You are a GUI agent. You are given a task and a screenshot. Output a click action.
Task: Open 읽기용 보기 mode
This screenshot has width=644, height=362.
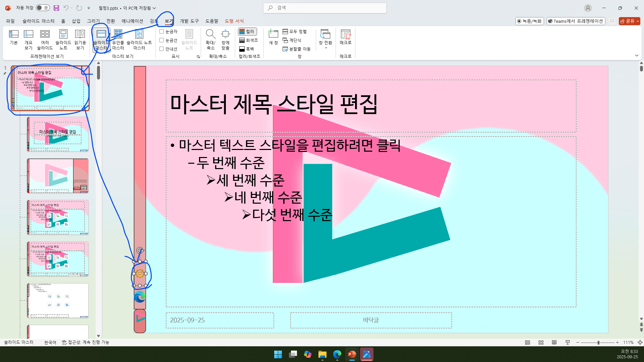[x=80, y=38]
